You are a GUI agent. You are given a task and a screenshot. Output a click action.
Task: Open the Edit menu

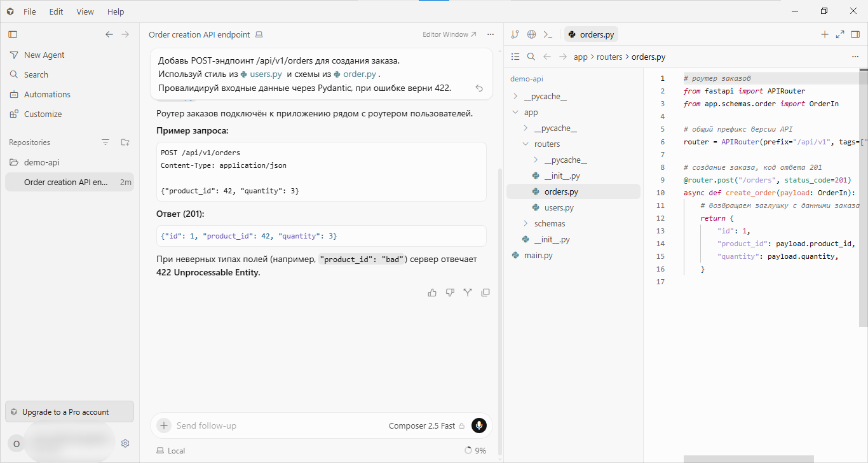point(56,11)
